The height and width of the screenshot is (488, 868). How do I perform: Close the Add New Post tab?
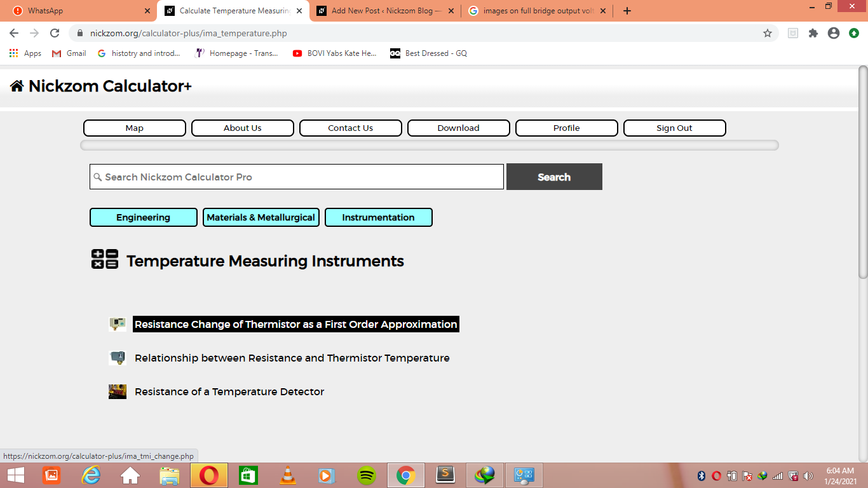[451, 11]
